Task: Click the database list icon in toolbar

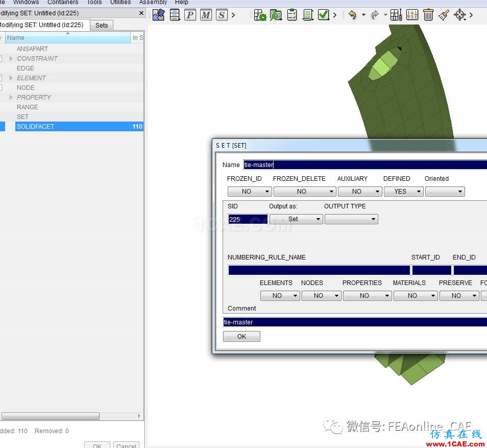Action: click(175, 15)
